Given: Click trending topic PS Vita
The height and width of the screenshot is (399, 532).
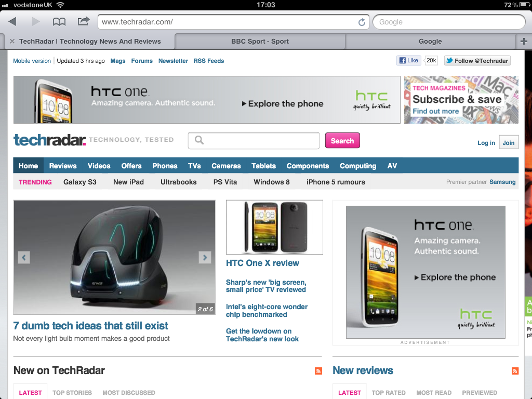Looking at the screenshot, I should click(x=225, y=182).
